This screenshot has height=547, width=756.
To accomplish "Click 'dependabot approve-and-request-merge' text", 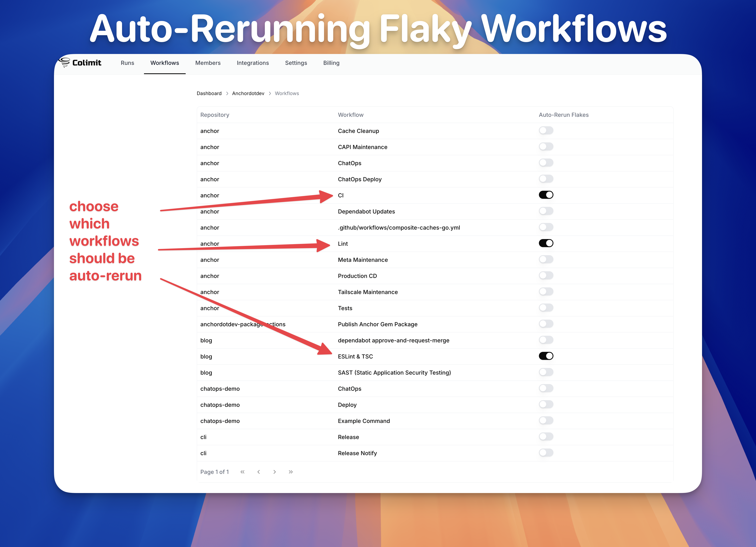I will click(x=394, y=340).
